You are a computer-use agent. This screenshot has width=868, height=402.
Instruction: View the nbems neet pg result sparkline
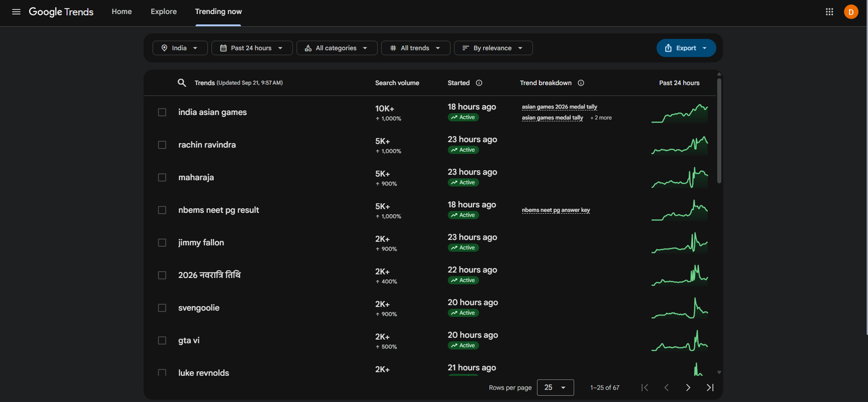tap(680, 210)
